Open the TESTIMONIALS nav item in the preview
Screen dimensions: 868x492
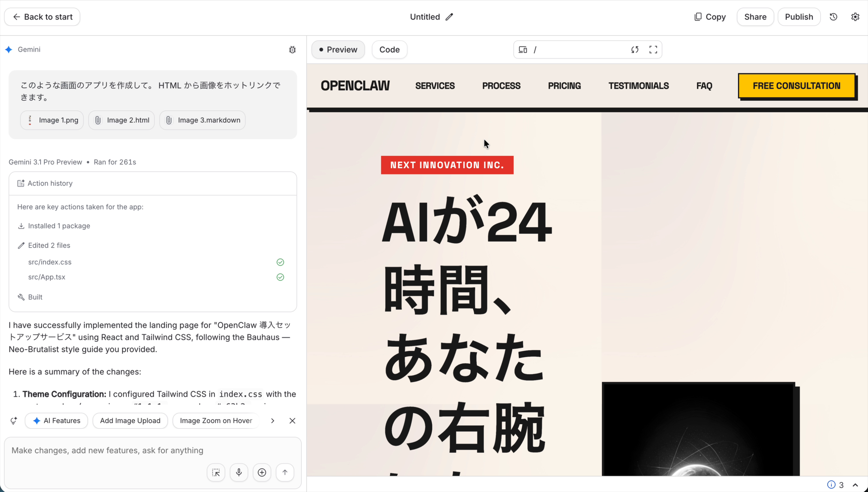click(x=638, y=85)
